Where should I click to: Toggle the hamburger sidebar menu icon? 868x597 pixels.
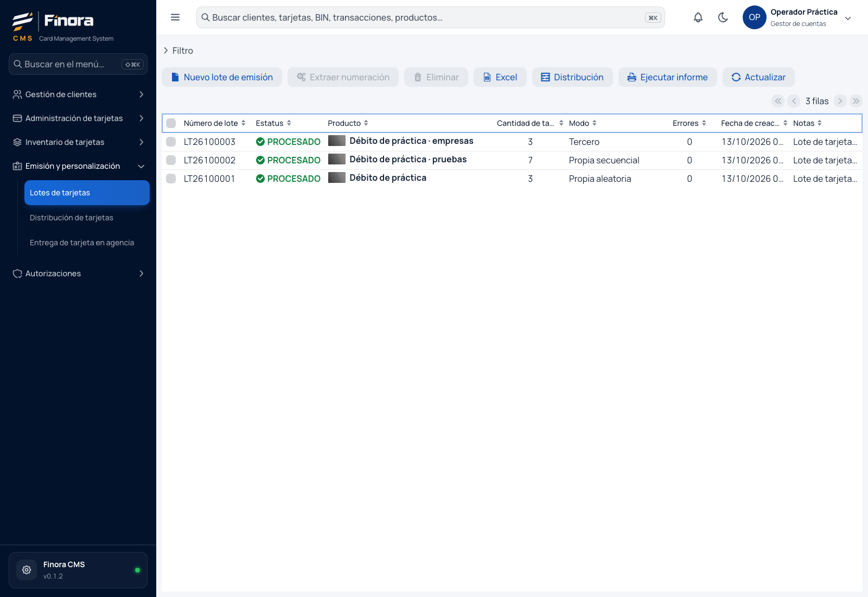click(175, 17)
